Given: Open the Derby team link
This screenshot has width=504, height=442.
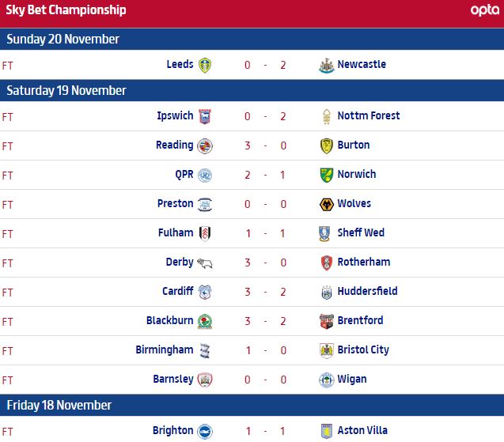Looking at the screenshot, I should point(179,263).
